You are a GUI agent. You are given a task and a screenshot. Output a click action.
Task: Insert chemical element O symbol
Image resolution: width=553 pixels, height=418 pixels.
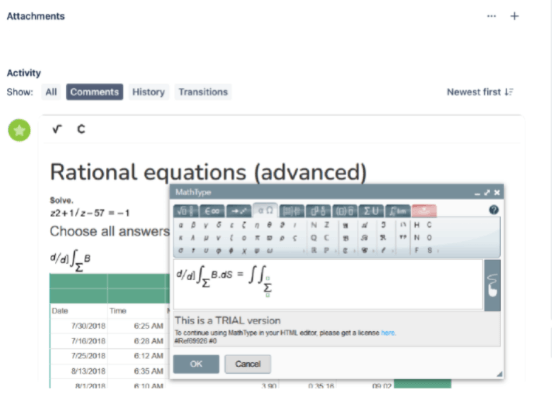429,238
